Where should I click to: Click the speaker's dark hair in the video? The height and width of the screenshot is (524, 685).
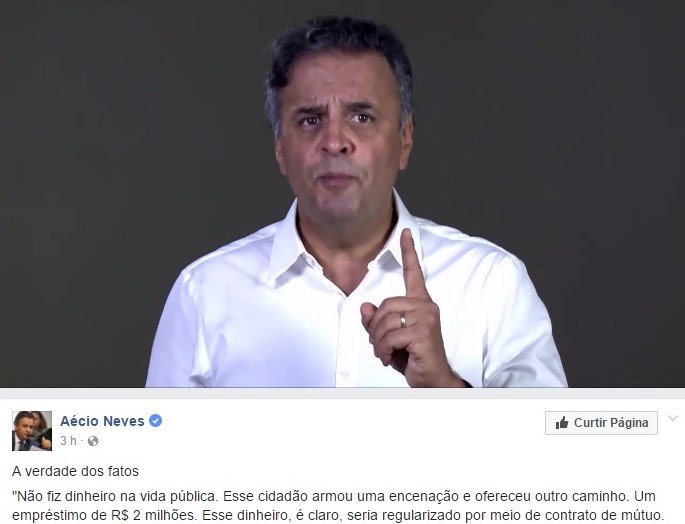click(x=341, y=46)
